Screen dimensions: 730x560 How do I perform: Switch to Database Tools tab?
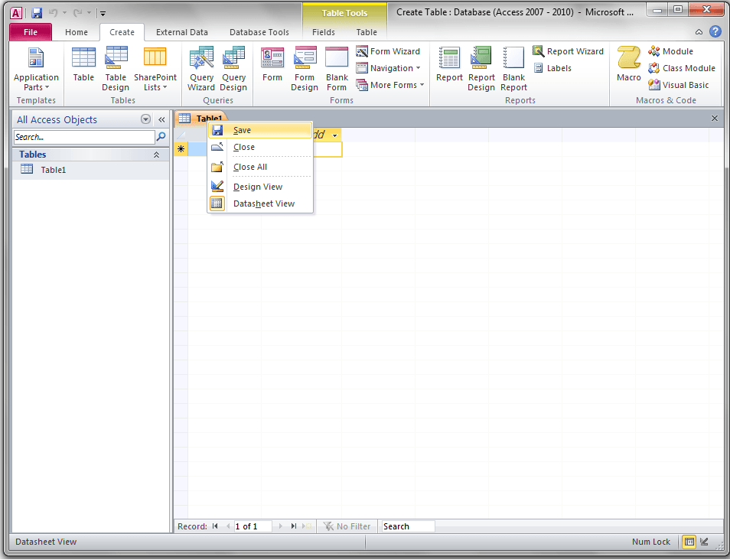pos(259,32)
